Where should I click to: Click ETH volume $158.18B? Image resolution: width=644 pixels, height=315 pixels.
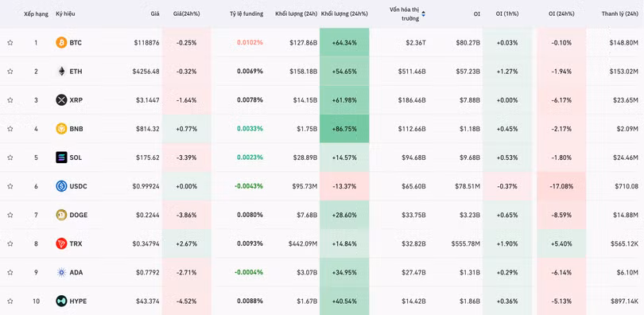coord(304,71)
